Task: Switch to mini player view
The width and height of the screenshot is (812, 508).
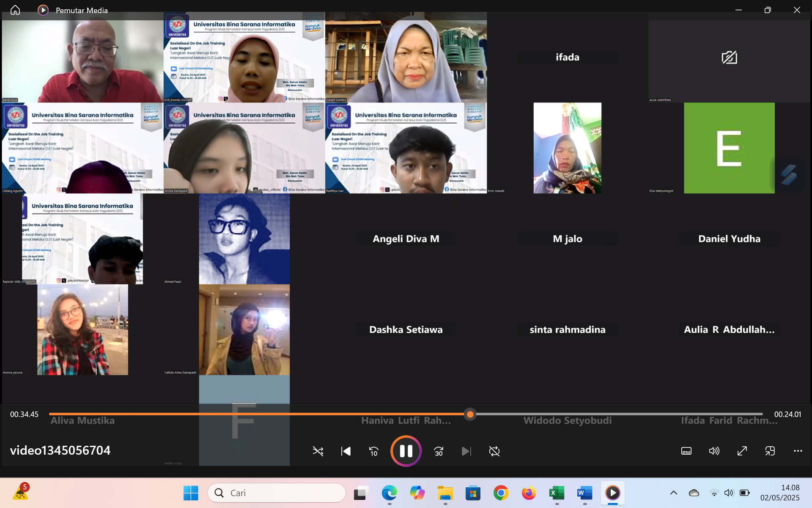Action: 770,451
